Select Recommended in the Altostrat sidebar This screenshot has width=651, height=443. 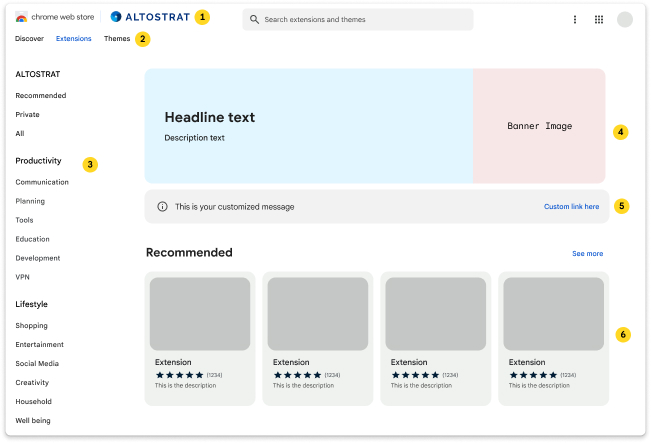[x=41, y=95]
